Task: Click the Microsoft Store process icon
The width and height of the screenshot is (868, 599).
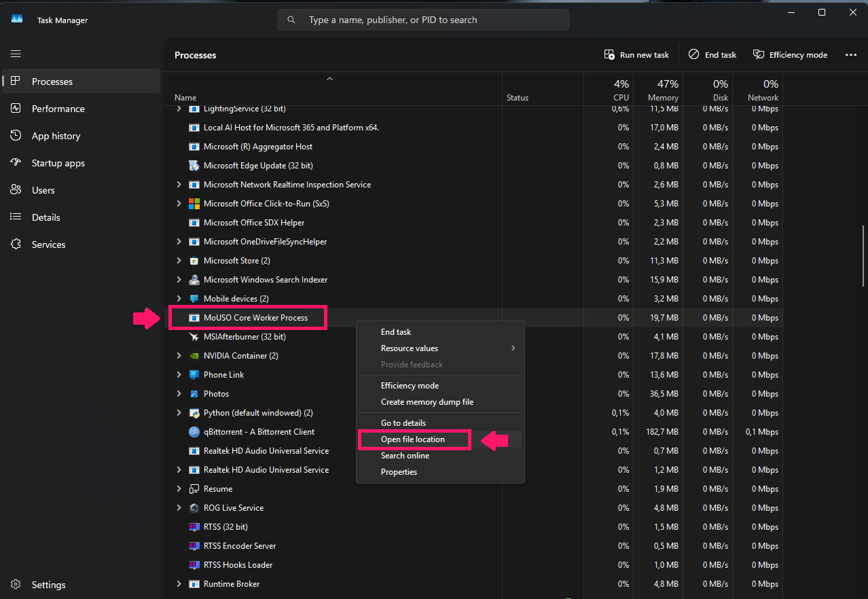Action: pyautogui.click(x=194, y=261)
